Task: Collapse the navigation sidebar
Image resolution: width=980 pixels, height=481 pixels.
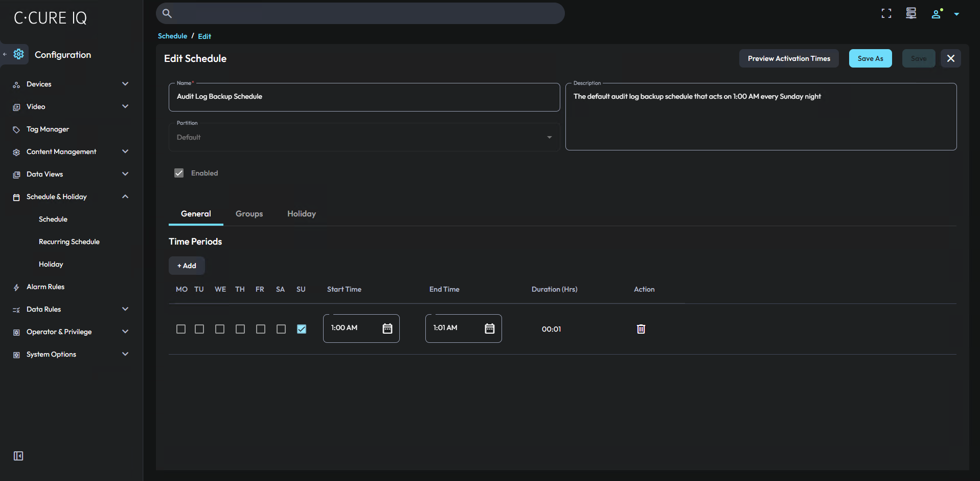Action: [x=18, y=455]
